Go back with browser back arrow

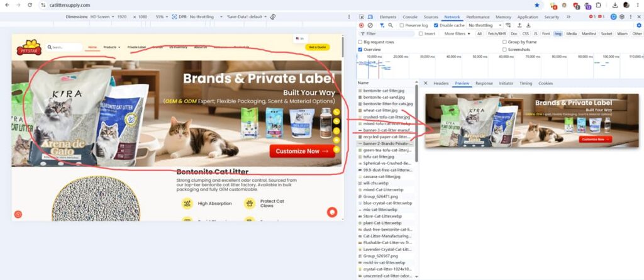[7, 5]
